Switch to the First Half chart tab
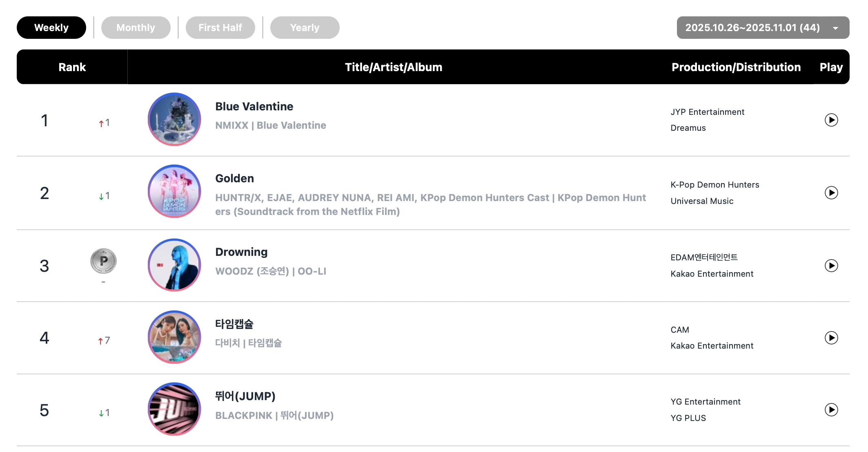The width and height of the screenshot is (868, 452). point(220,28)
